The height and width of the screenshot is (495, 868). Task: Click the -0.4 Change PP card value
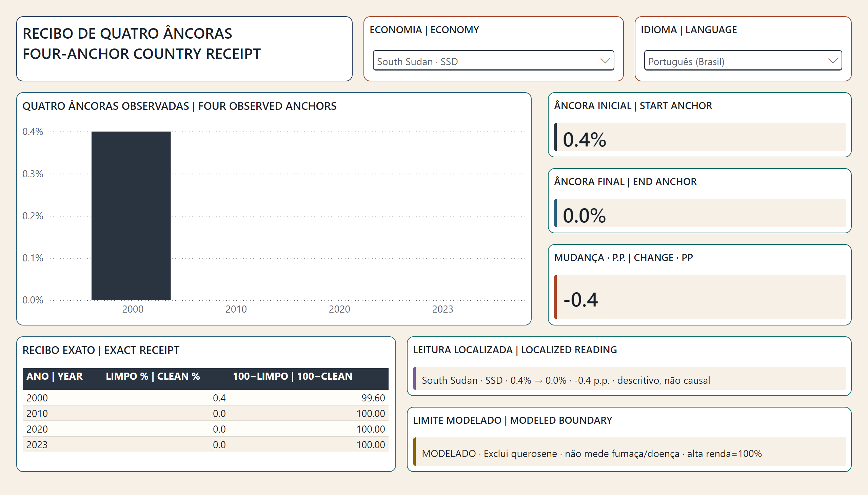coord(580,300)
